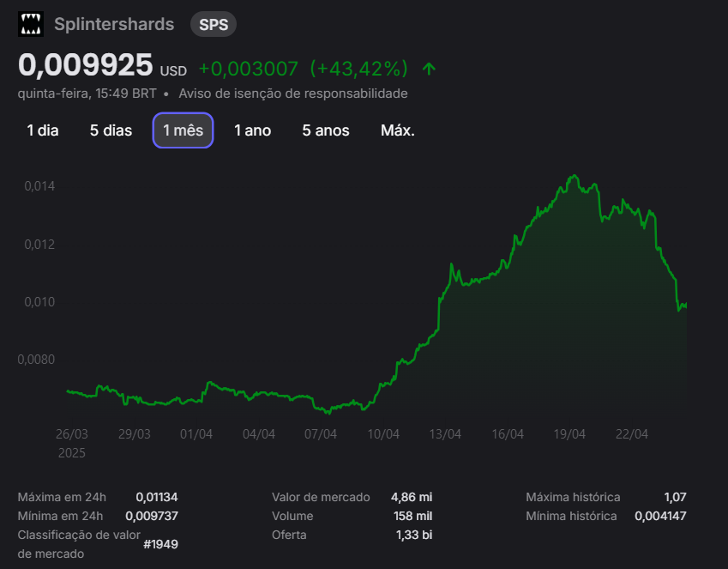Click the 0,014 y-axis label

pyautogui.click(x=39, y=186)
